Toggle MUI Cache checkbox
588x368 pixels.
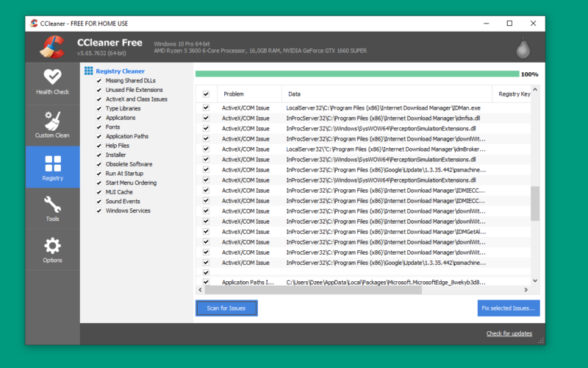(99, 192)
